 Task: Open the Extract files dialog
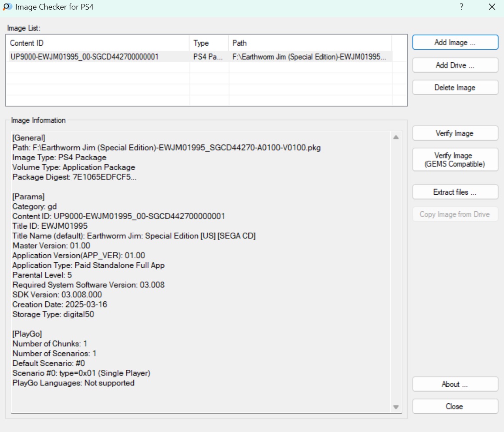click(455, 192)
